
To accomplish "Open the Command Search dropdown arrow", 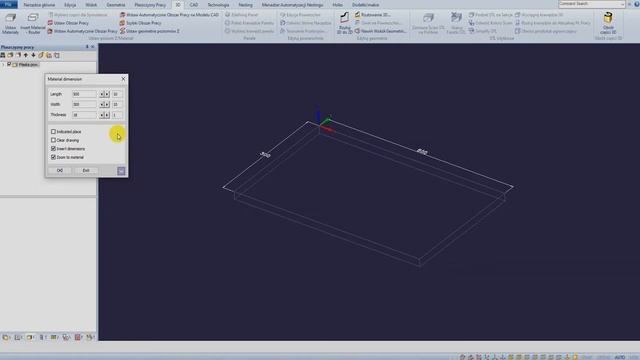I will click(x=622, y=4).
